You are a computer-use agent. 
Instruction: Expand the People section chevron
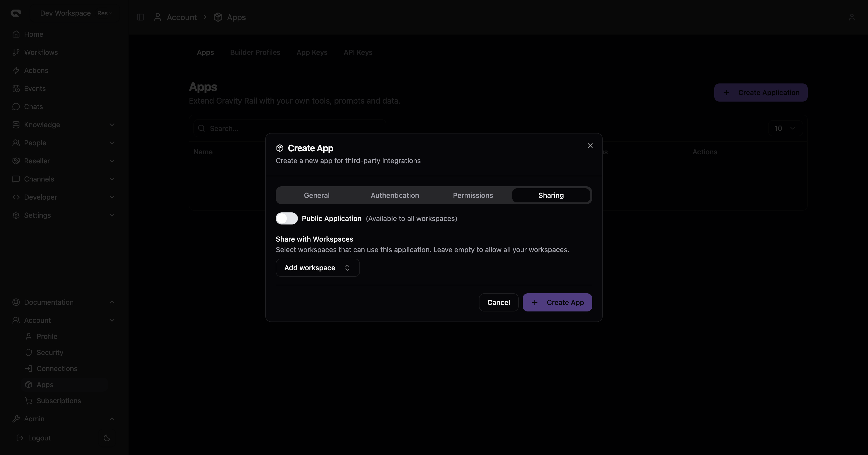point(112,143)
